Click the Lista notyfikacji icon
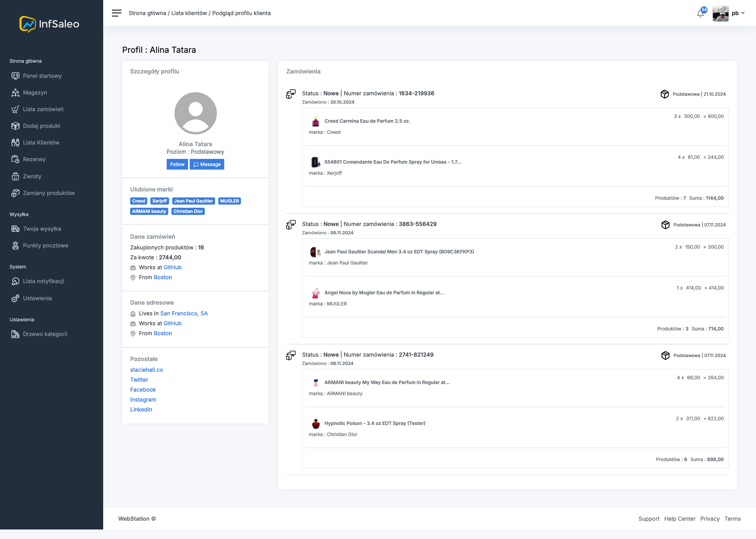Image resolution: width=756 pixels, height=539 pixels. click(15, 281)
